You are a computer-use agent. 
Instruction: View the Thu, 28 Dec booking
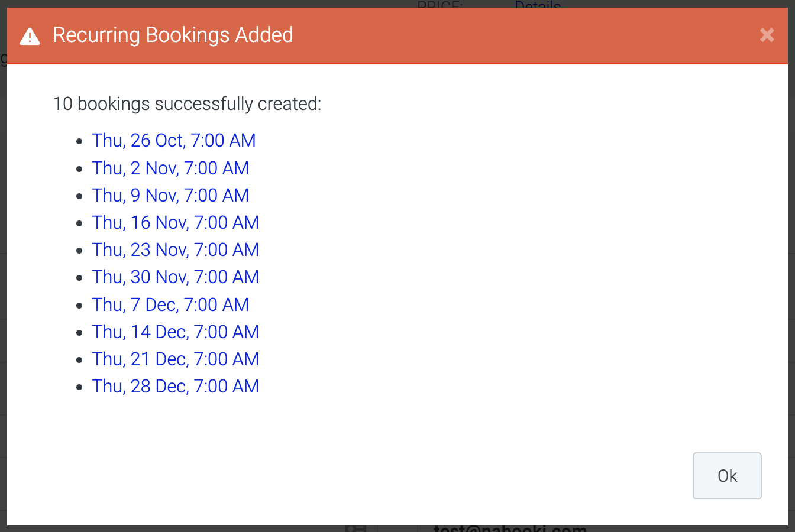[x=175, y=386]
